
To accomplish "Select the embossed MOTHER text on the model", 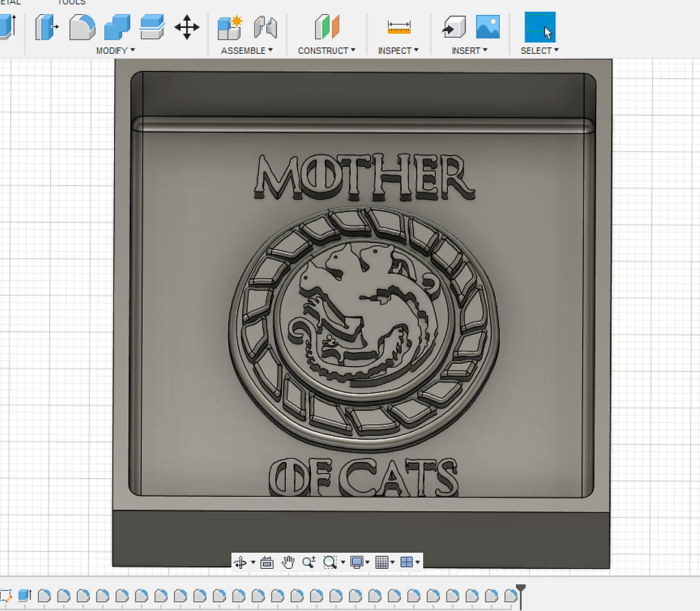I will click(x=364, y=178).
